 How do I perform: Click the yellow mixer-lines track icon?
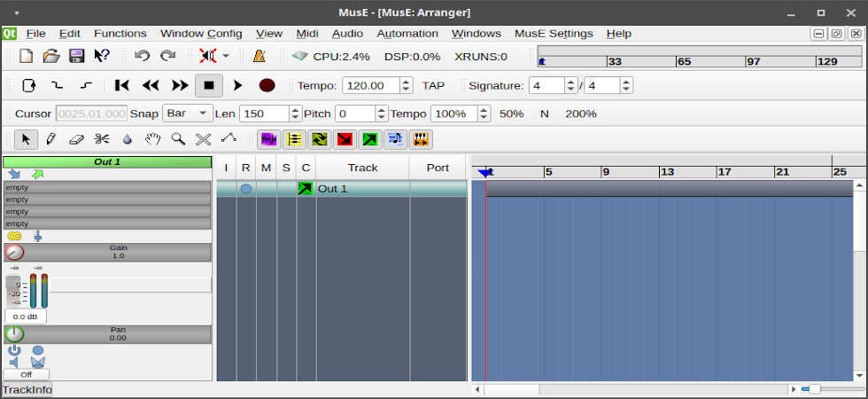294,139
